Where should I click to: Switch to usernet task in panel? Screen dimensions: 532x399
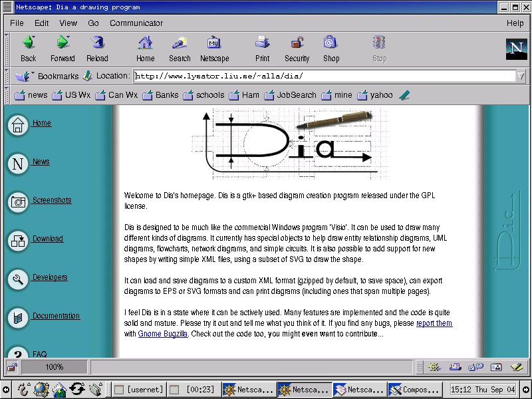point(139,390)
